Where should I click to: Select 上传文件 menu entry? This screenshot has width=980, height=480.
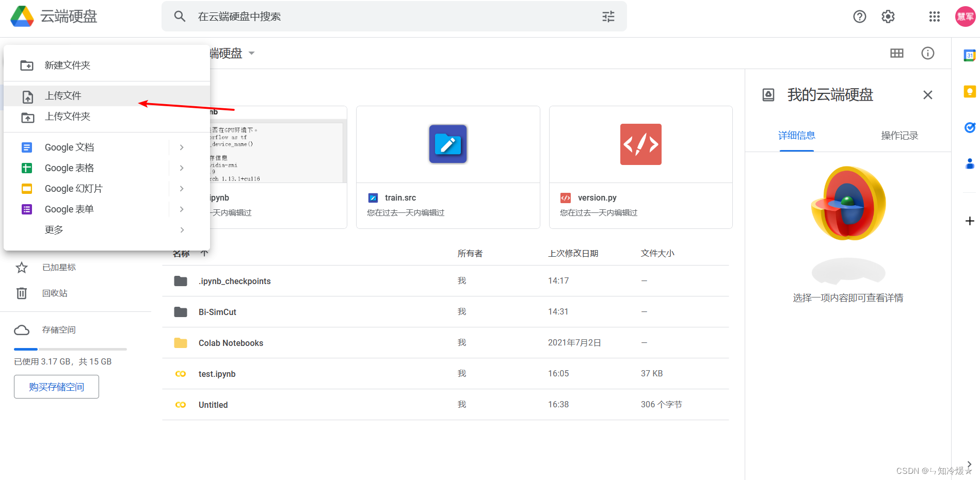[107, 96]
